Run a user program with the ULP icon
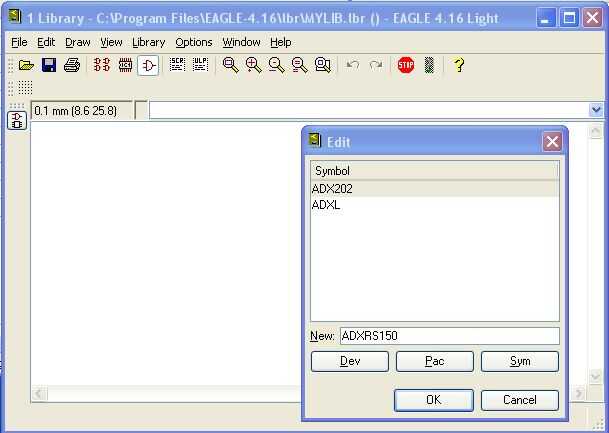 click(200, 65)
